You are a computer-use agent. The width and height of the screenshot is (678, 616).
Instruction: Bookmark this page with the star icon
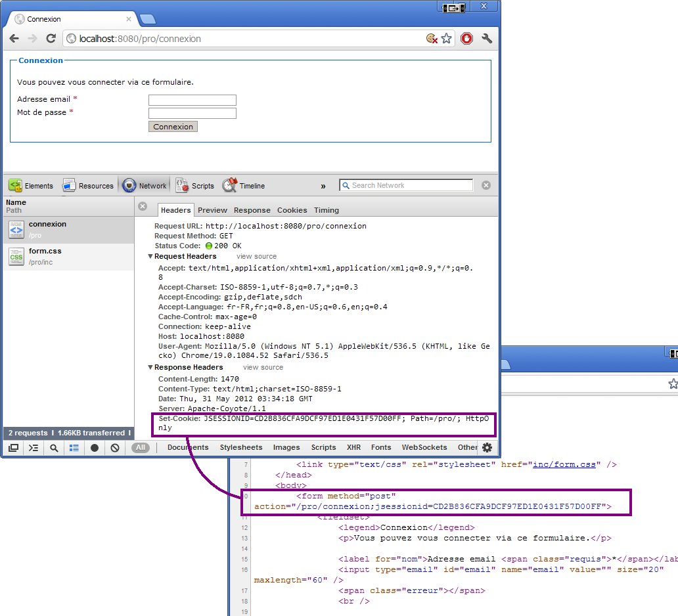pos(447,39)
